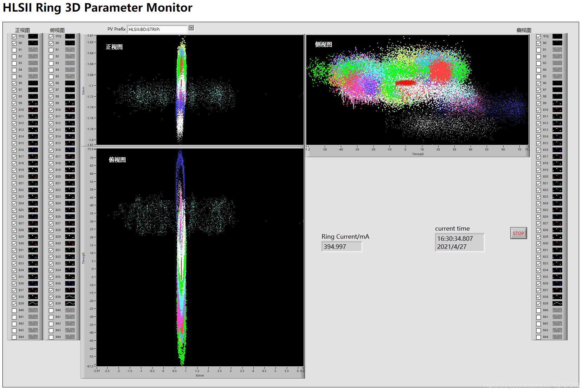Click the B41 greyed plot sample in 俯视图 legend
This screenshot has width=583, height=392.
click(x=70, y=317)
